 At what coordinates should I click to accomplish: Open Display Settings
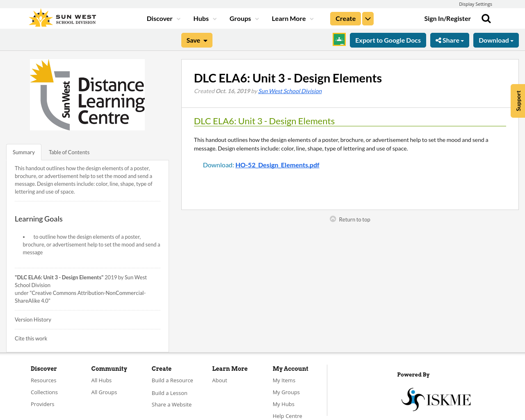pos(475,3)
